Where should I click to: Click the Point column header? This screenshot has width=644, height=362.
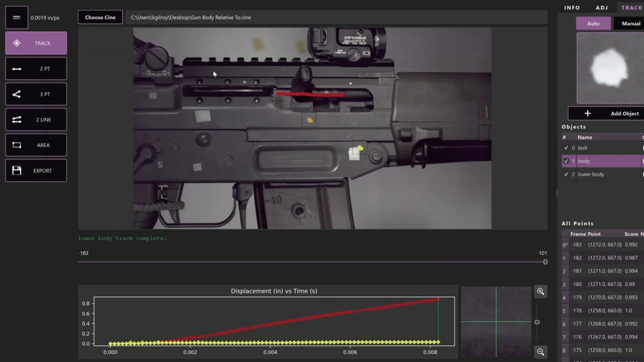pyautogui.click(x=594, y=234)
